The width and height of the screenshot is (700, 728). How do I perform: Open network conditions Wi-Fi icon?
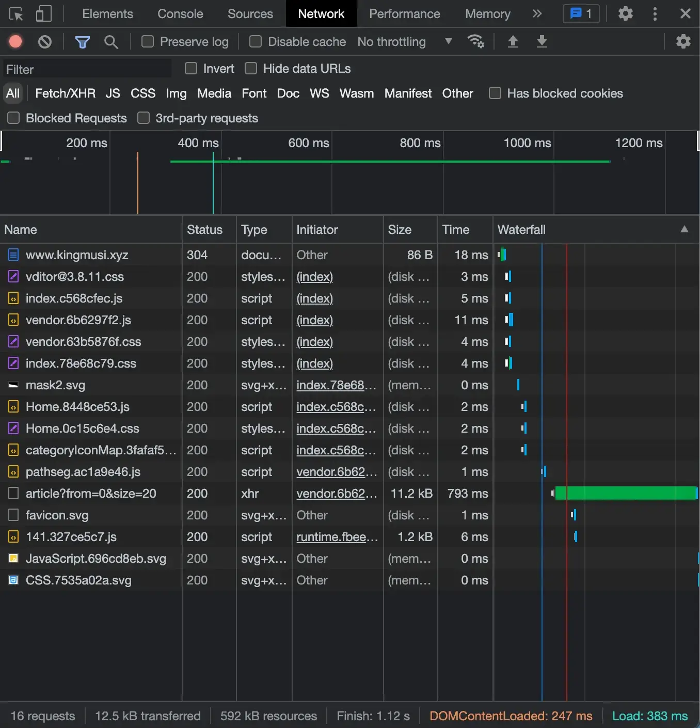pyautogui.click(x=475, y=41)
